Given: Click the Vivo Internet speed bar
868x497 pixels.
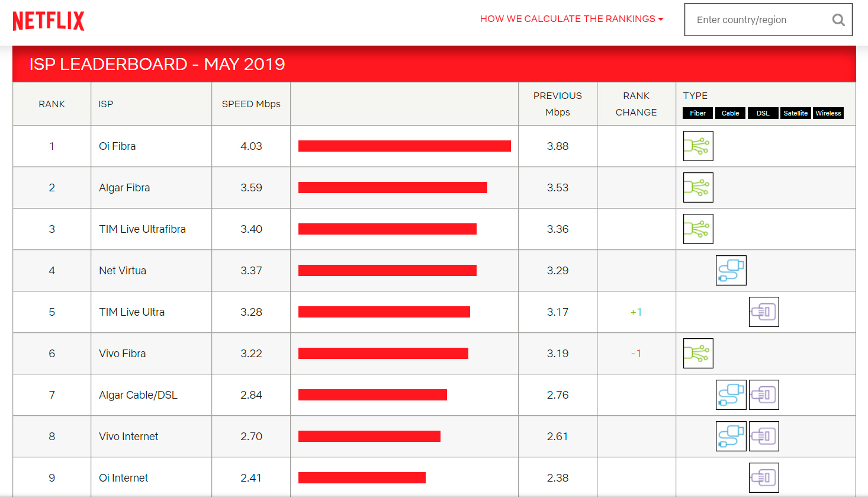Looking at the screenshot, I should (x=369, y=436).
